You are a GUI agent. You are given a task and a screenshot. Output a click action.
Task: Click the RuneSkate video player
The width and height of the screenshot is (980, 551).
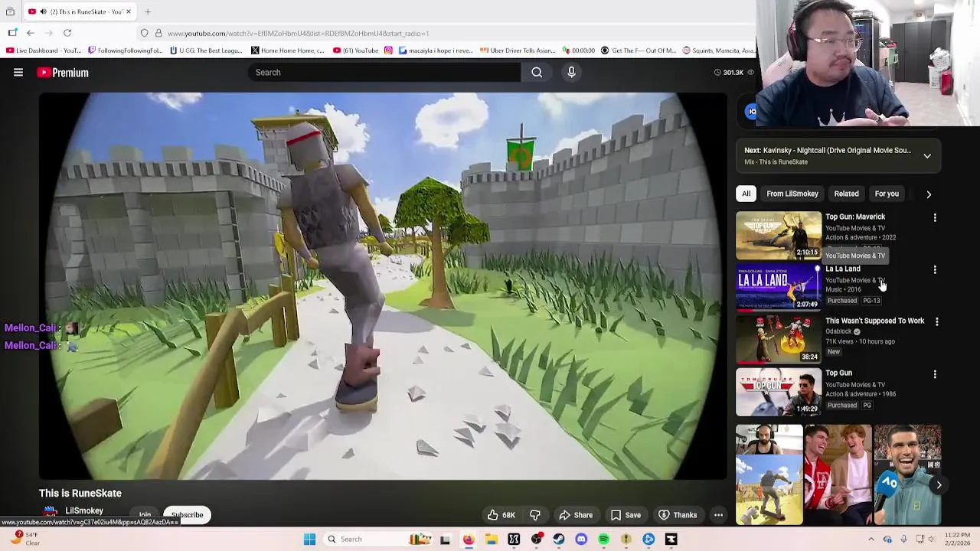383,286
